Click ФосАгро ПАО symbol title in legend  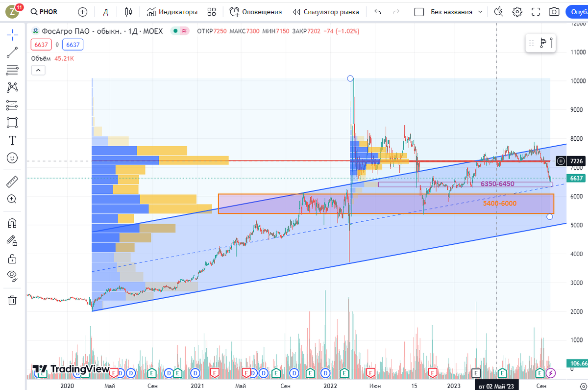click(102, 31)
